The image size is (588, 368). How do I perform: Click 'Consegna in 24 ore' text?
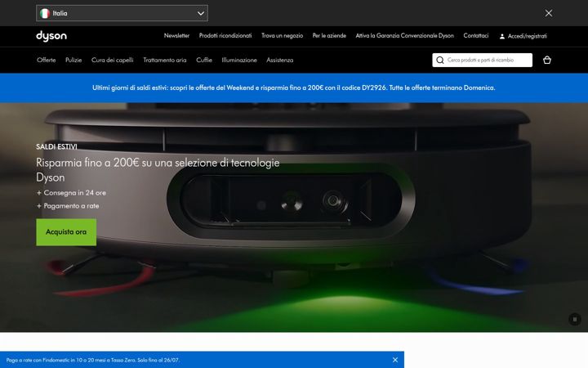pos(74,193)
